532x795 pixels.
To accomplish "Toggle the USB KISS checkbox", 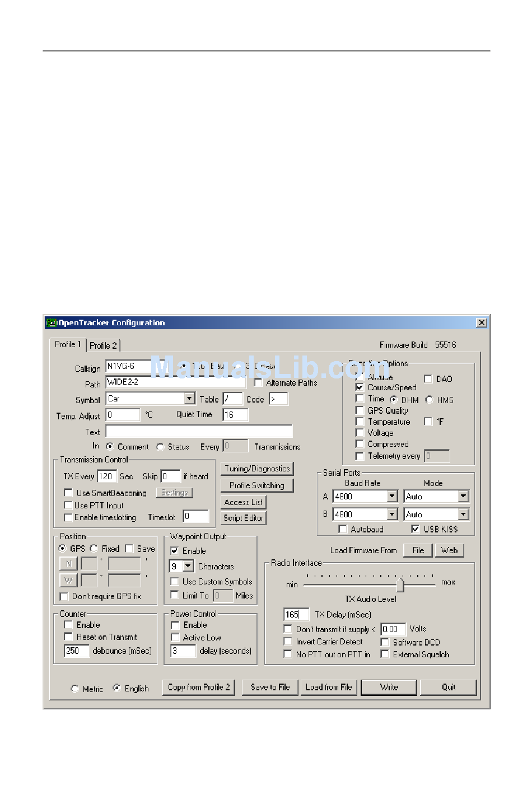I will point(416,529).
